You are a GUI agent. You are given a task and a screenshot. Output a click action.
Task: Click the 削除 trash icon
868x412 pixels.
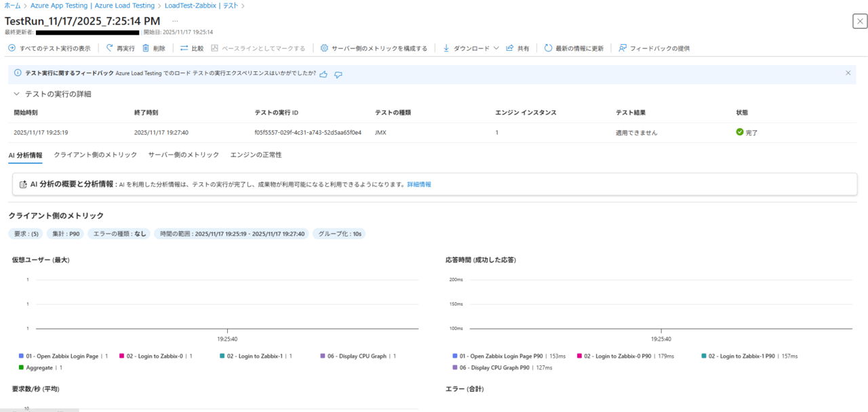click(146, 49)
